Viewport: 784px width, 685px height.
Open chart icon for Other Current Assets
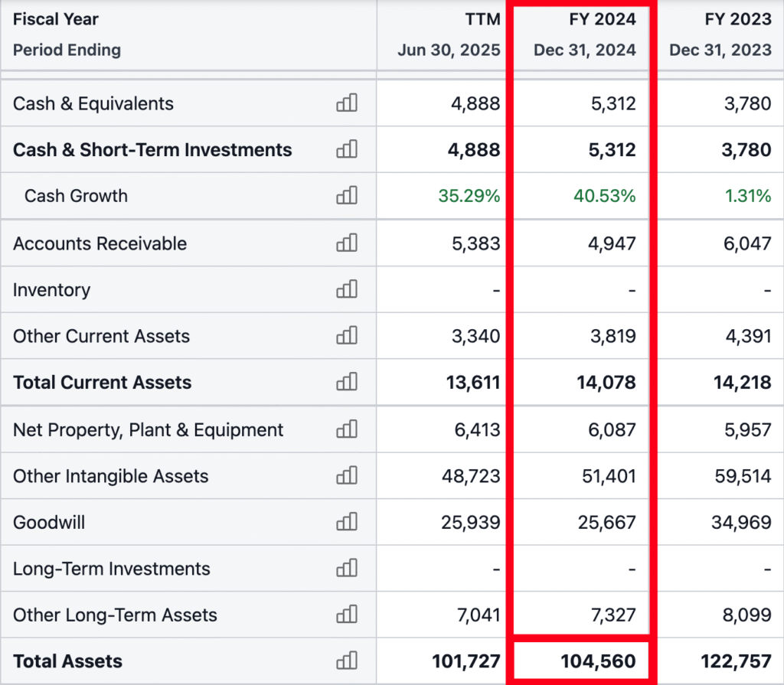(x=347, y=336)
